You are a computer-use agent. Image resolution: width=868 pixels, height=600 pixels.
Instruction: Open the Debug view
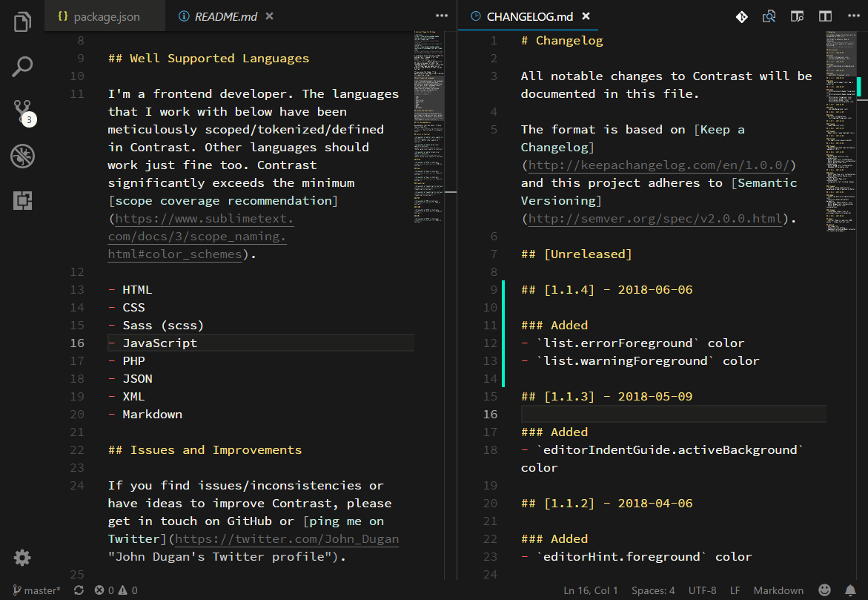(x=23, y=156)
